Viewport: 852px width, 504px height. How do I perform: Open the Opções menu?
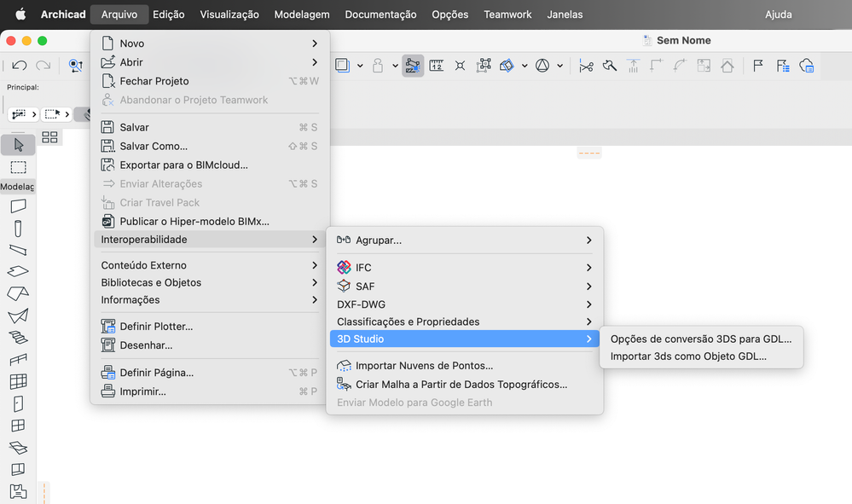point(450,14)
